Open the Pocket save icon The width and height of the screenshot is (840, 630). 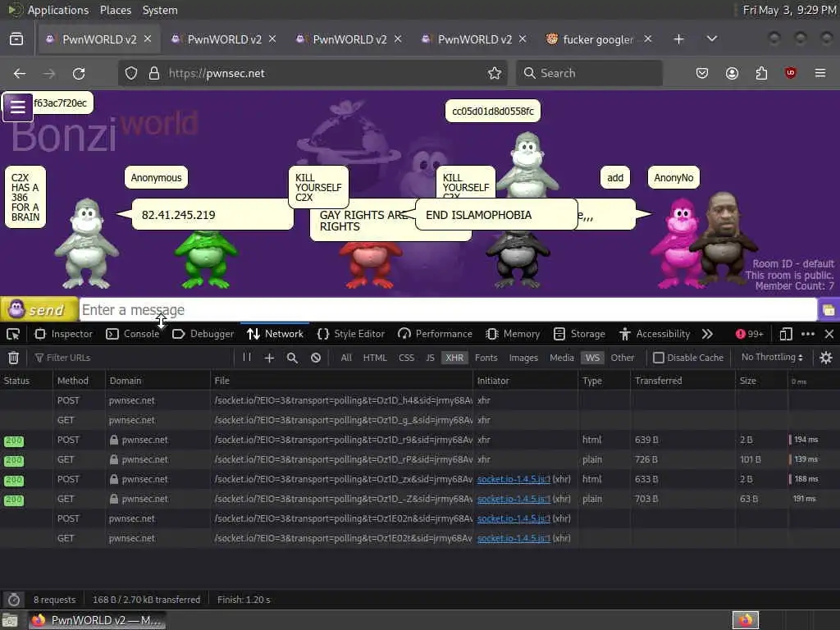coord(702,73)
